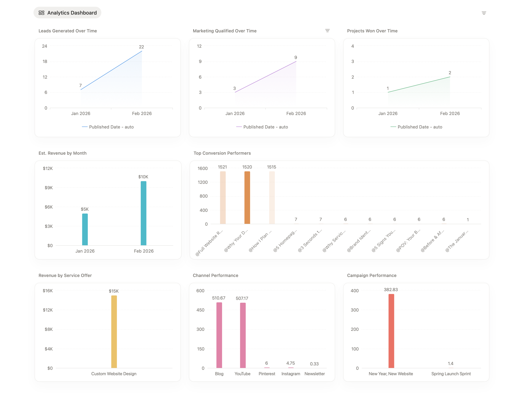Select the Feb 2026 teal revenue bar
The height and width of the screenshot is (420, 524).
tap(143, 213)
